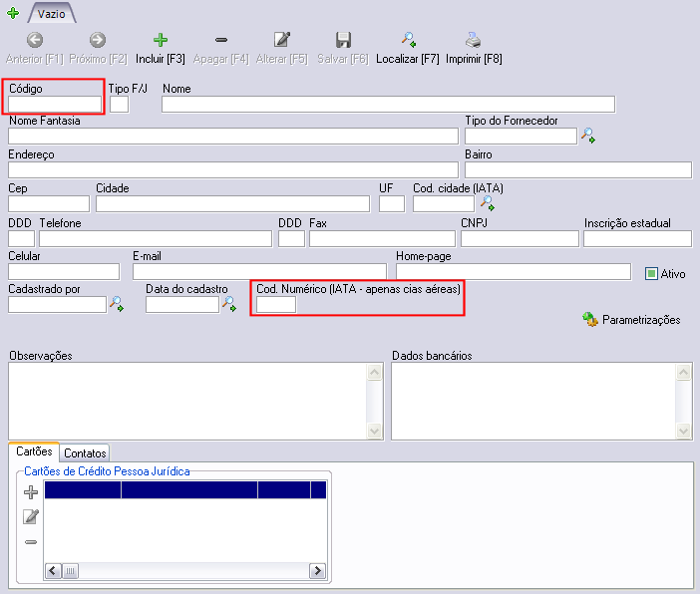
Task: Click the Cidade input field
Action: tap(232, 204)
